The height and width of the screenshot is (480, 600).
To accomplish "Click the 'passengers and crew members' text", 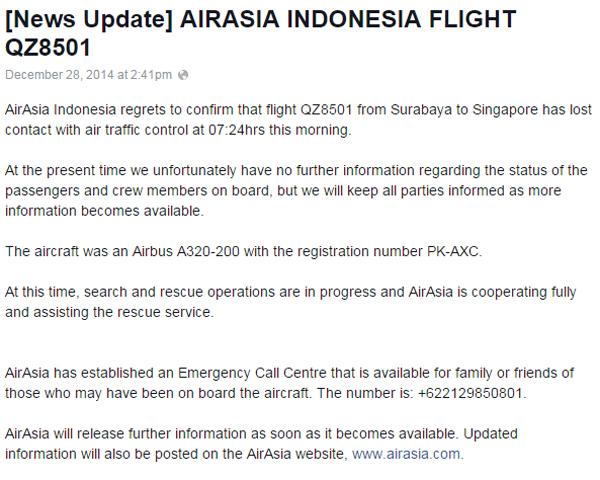I will pyautogui.click(x=100, y=190).
